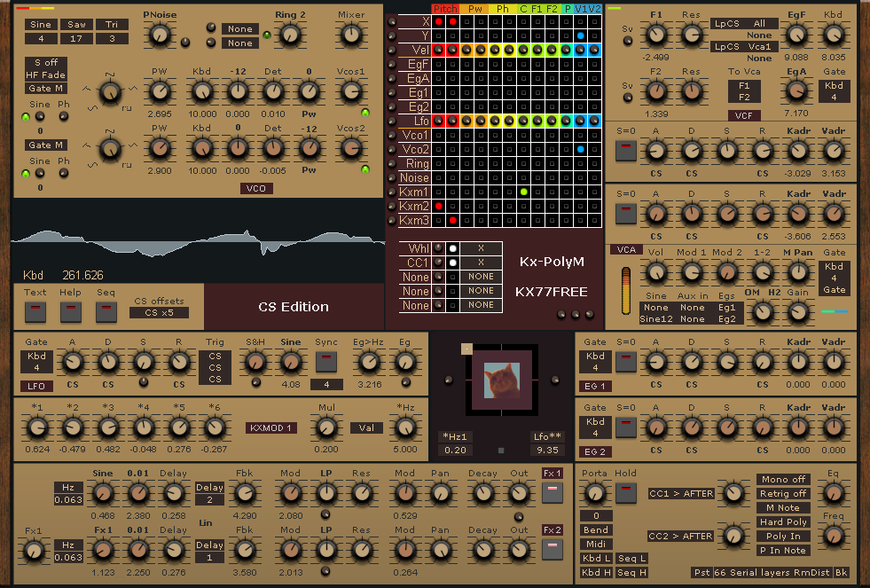
Task: Toggle the Hold switch beside Porta
Action: 626,492
